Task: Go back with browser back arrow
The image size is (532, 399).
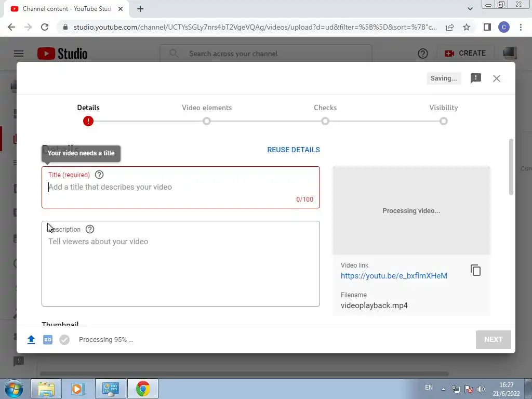Action: tap(11, 27)
